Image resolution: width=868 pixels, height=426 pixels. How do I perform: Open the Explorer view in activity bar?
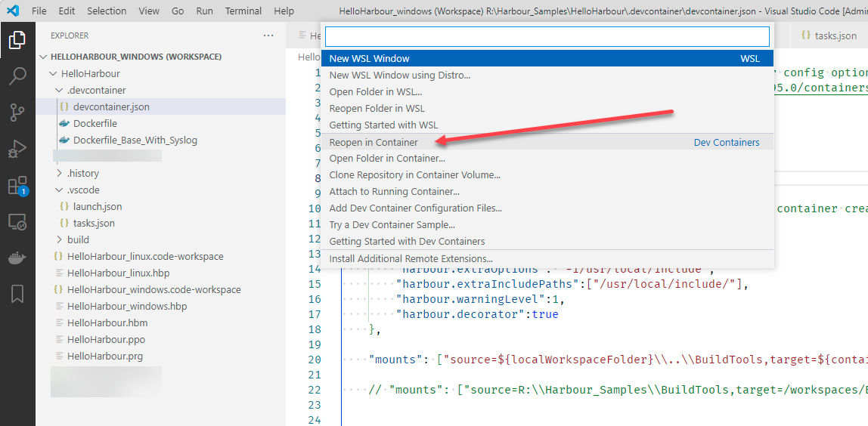point(17,40)
